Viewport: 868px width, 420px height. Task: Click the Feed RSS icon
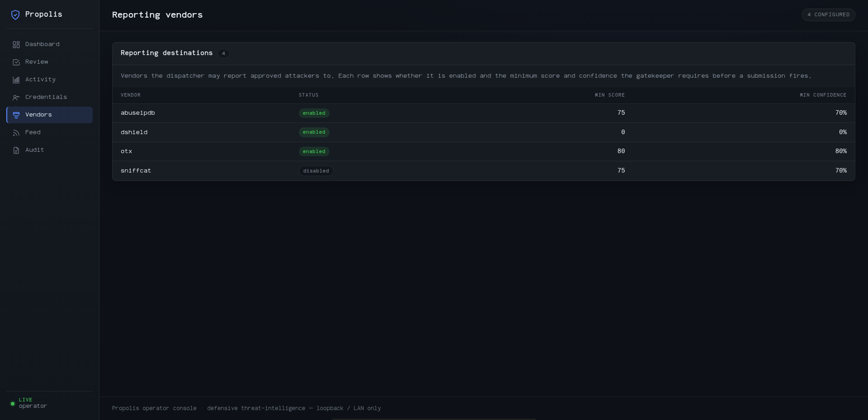(x=16, y=133)
